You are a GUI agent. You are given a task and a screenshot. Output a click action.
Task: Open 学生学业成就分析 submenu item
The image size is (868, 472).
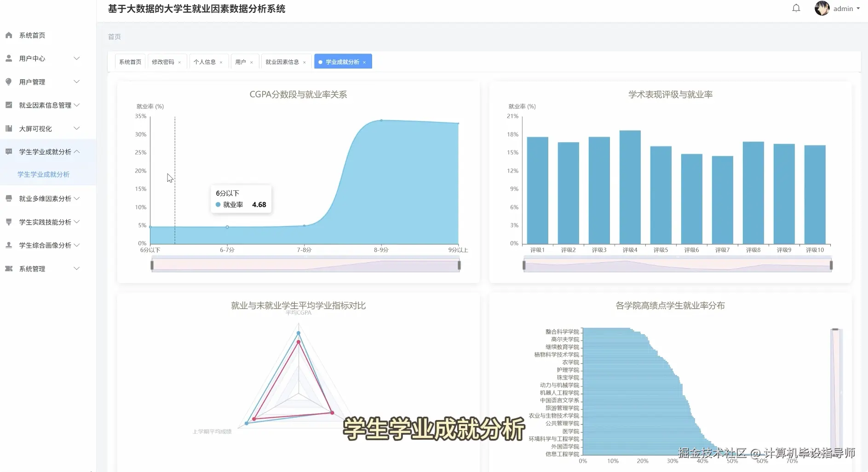(x=44, y=174)
